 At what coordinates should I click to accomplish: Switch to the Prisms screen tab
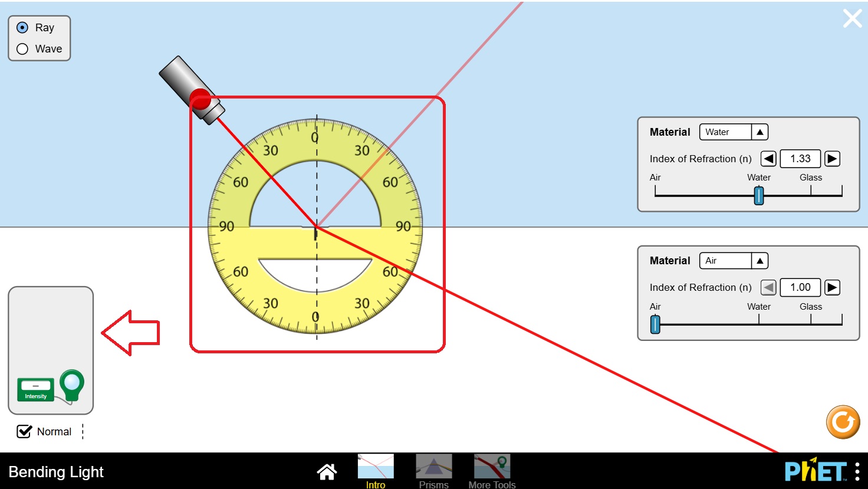pos(433,471)
